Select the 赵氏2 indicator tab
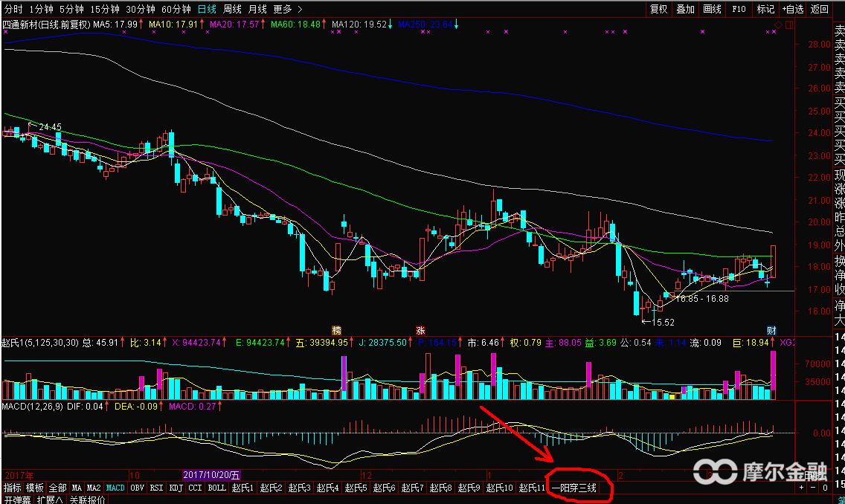This screenshot has height=504, width=845. click(x=271, y=488)
